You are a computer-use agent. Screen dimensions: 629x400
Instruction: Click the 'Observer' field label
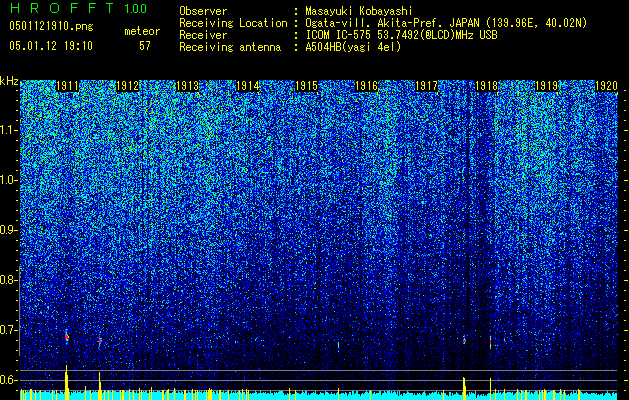203,11
